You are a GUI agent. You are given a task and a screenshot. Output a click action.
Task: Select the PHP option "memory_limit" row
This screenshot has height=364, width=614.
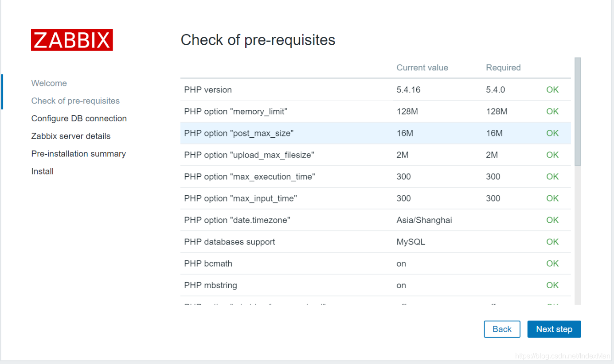(x=375, y=112)
